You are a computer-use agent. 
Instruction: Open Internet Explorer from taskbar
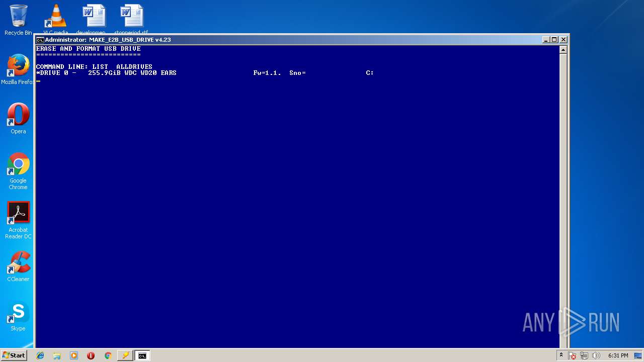point(40,355)
